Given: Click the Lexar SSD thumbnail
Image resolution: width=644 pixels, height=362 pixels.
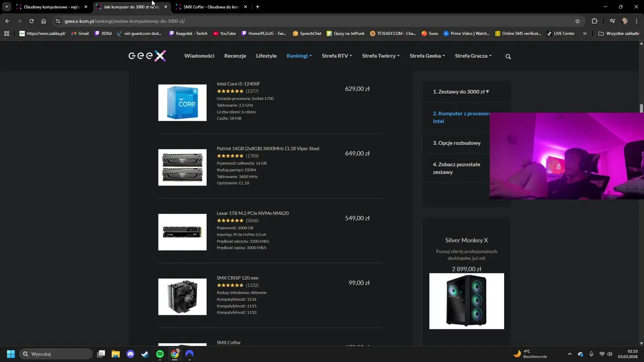Looking at the screenshot, I should 182,232.
